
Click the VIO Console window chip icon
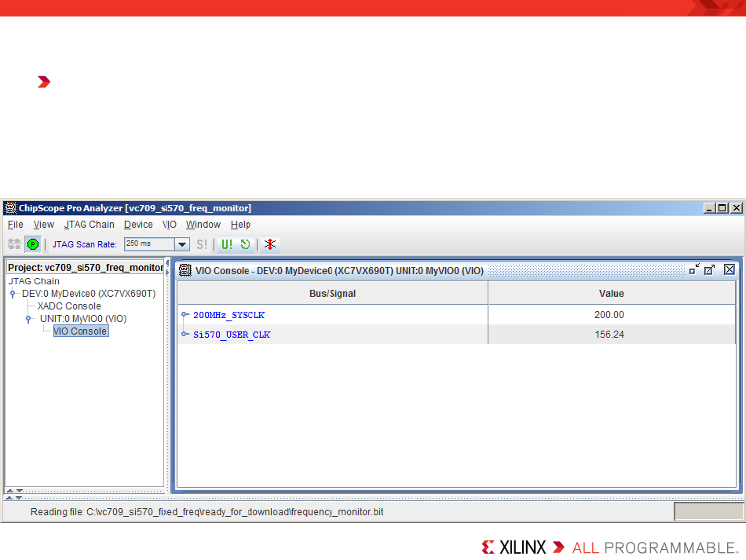pyautogui.click(x=185, y=270)
